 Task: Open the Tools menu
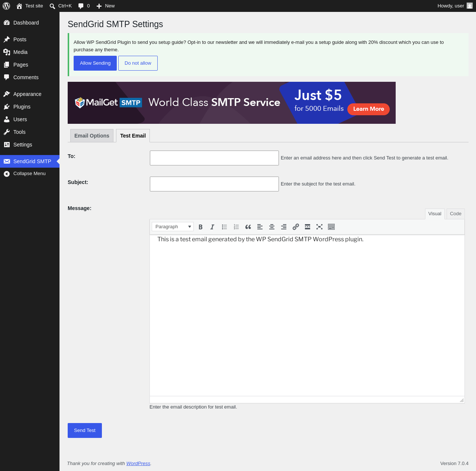[30, 132]
